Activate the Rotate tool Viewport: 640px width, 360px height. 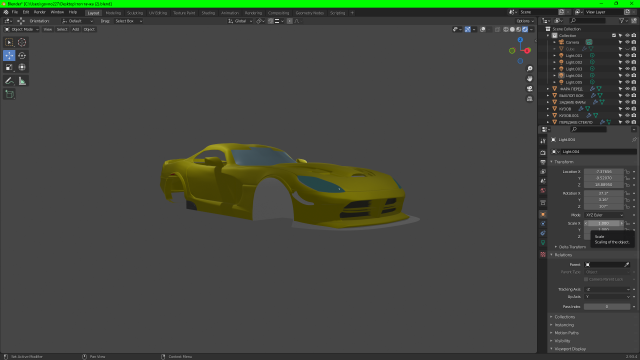point(22,56)
